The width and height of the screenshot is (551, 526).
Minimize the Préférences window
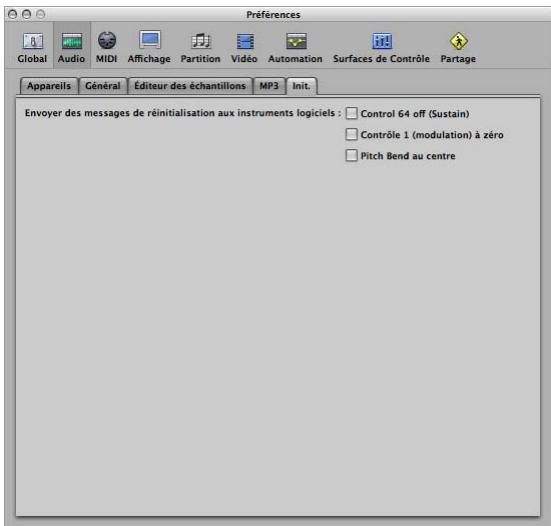click(27, 14)
